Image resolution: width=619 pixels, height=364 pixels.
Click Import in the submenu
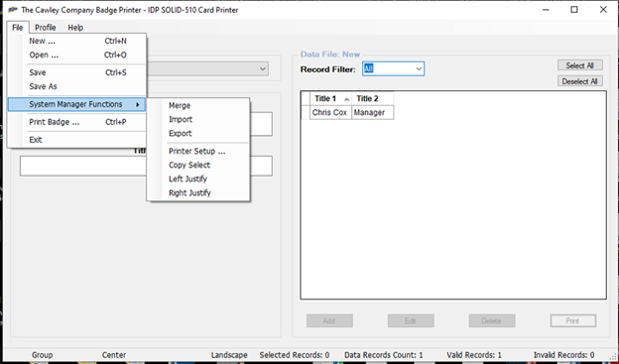(x=198, y=119)
